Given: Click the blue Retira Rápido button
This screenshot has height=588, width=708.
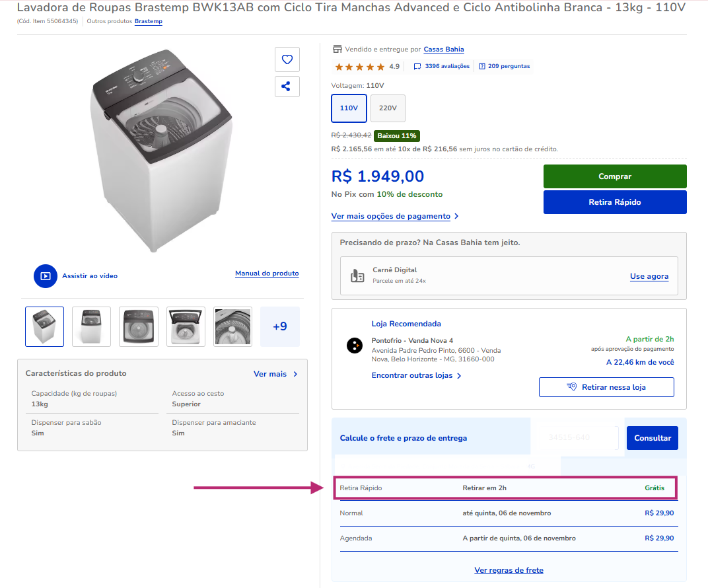Looking at the screenshot, I should (614, 202).
